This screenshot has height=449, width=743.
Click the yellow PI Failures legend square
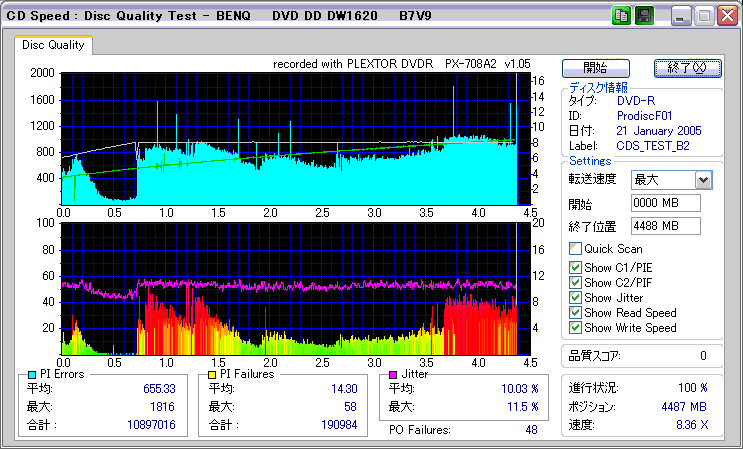coord(211,374)
